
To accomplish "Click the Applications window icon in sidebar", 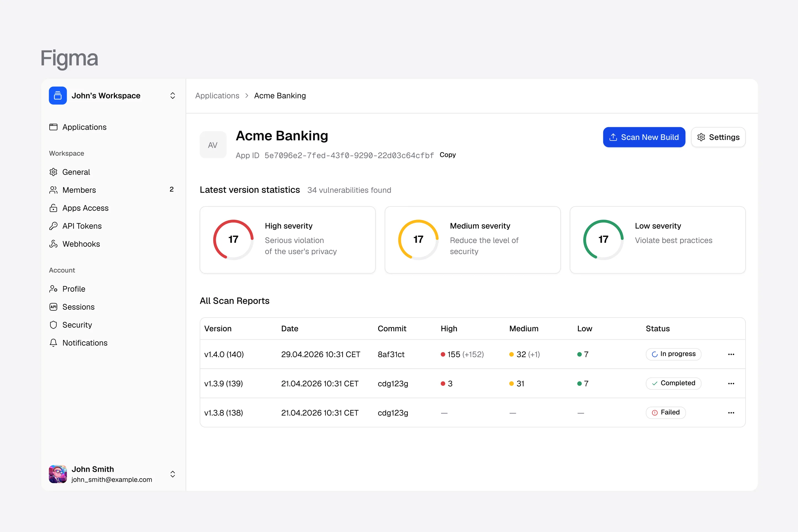I will coord(53,127).
